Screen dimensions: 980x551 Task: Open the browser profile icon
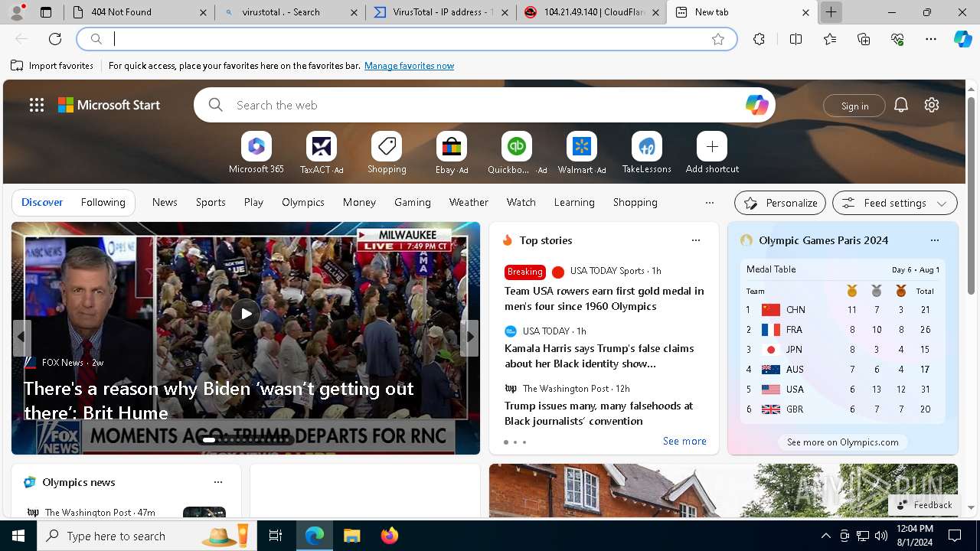(17, 11)
